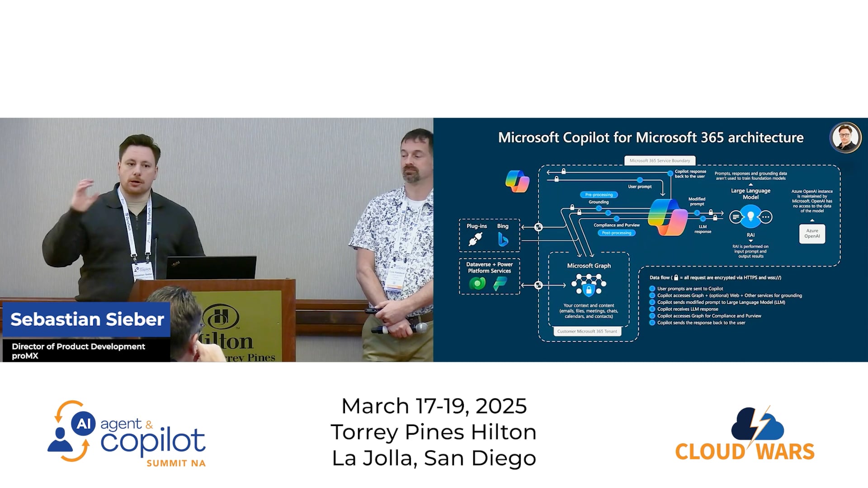Click the Customer Microsoft 365 Tenant label
868x488 pixels.
[587, 331]
